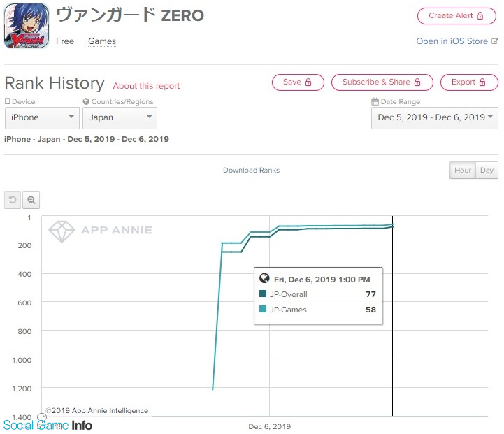The height and width of the screenshot is (434, 504).
Task: Click the reset zoom icon
Action: [x=13, y=200]
